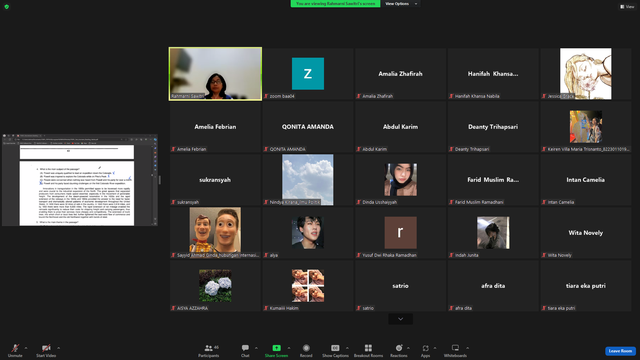640x360 pixels.
Task: Select tiara eka putri's tile
Action: (586, 286)
